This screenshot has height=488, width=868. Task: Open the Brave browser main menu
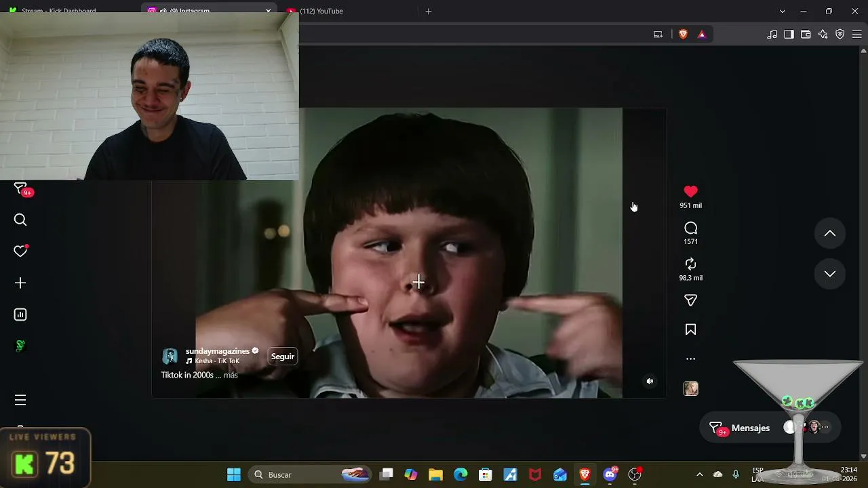tap(856, 35)
